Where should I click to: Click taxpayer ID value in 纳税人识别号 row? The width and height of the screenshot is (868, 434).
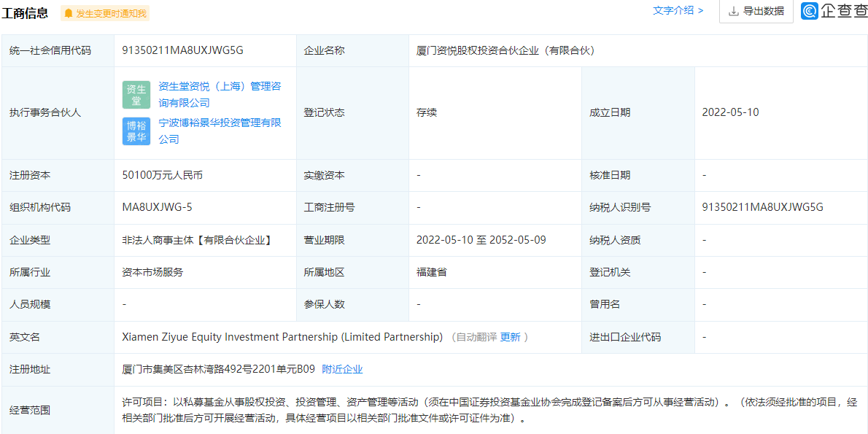click(763, 208)
